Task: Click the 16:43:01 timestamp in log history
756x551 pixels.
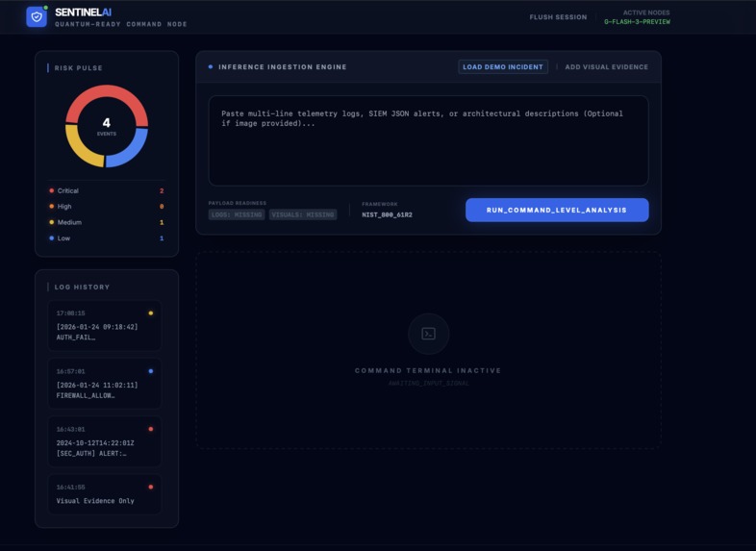Action: pos(70,429)
